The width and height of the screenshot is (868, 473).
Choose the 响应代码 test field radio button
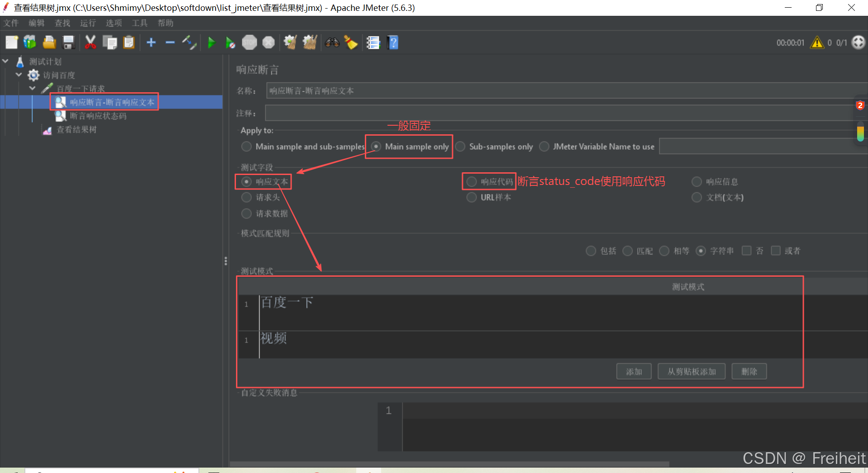tap(472, 181)
